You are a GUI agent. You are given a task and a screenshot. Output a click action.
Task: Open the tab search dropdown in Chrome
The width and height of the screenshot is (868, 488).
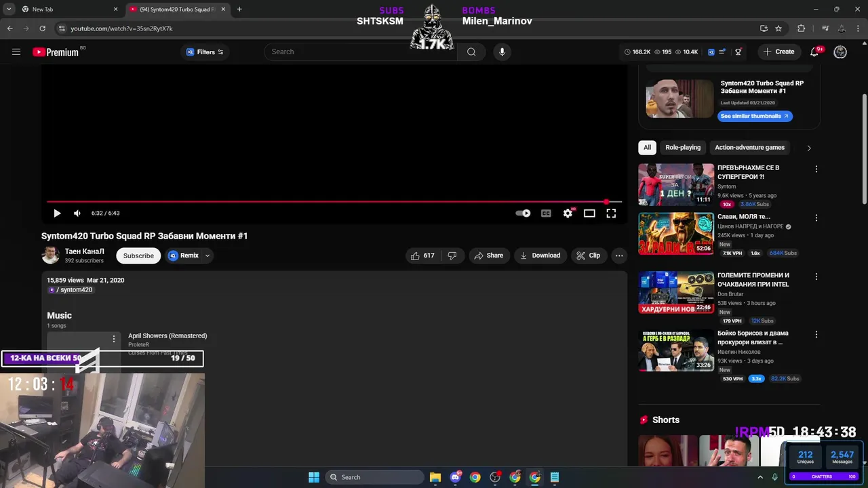click(9, 9)
